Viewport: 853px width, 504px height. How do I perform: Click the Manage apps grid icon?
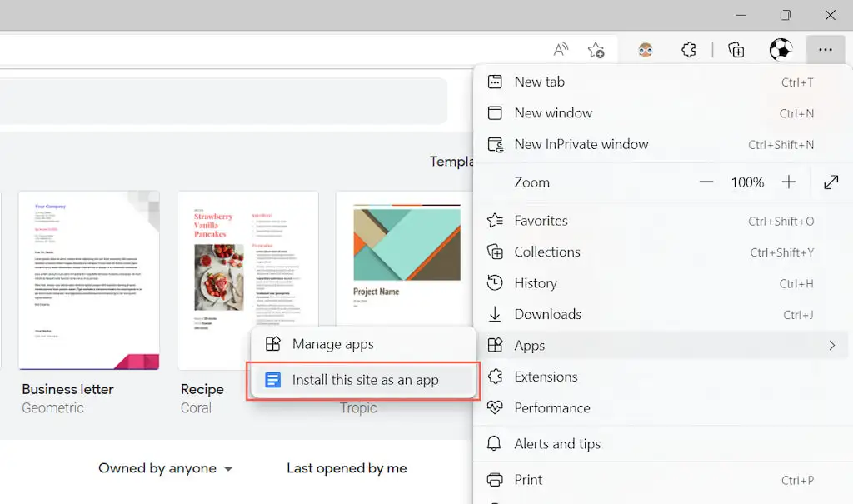pyautogui.click(x=272, y=344)
